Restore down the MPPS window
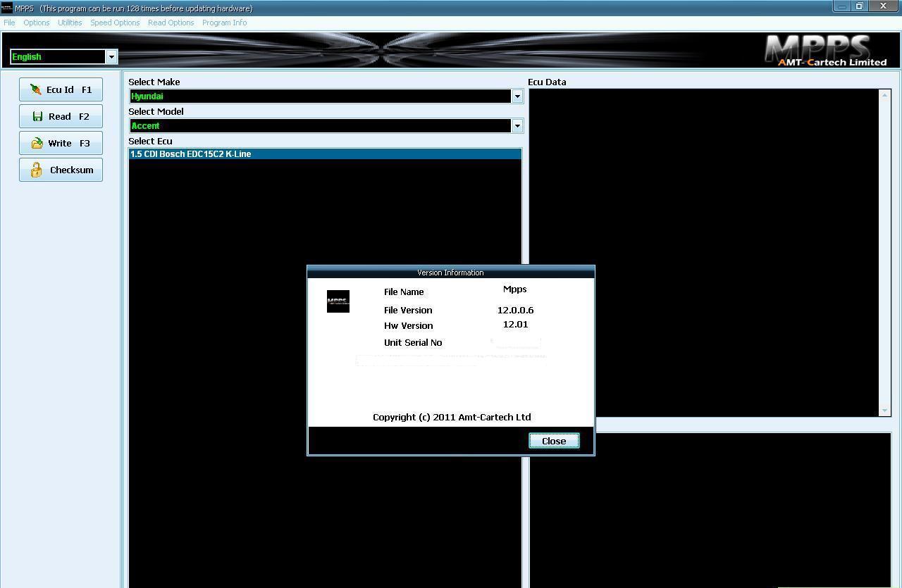This screenshot has width=902, height=588. (x=860, y=6)
